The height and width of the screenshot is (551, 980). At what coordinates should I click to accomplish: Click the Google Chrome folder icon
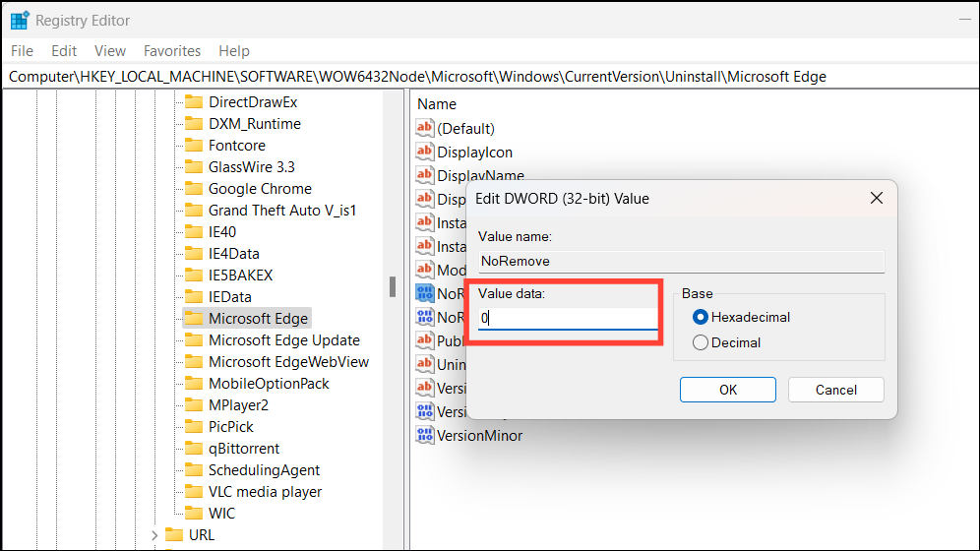(x=194, y=189)
